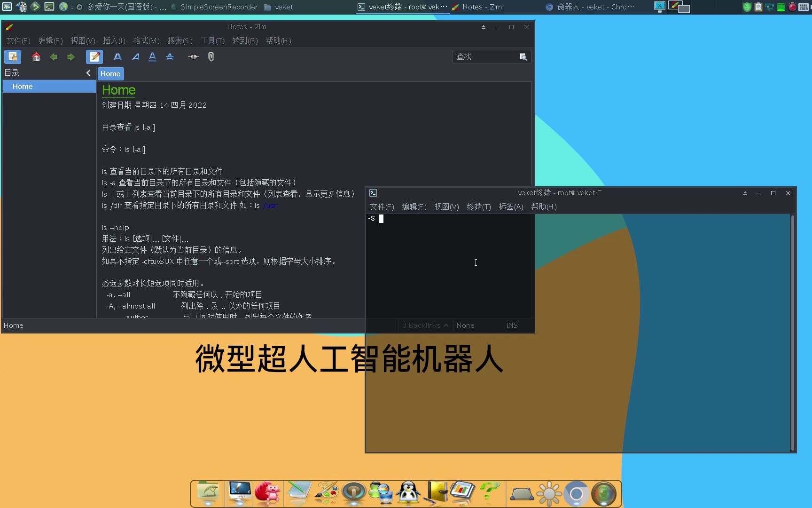The height and width of the screenshot is (508, 812).
Task: Open the 工具(T) menu in Zim
Action: click(212, 41)
